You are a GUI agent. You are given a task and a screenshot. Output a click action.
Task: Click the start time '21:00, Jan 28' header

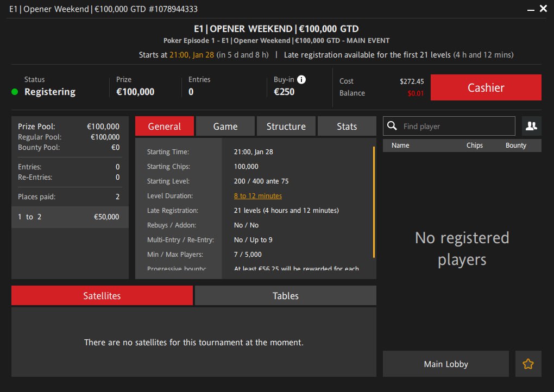(192, 55)
